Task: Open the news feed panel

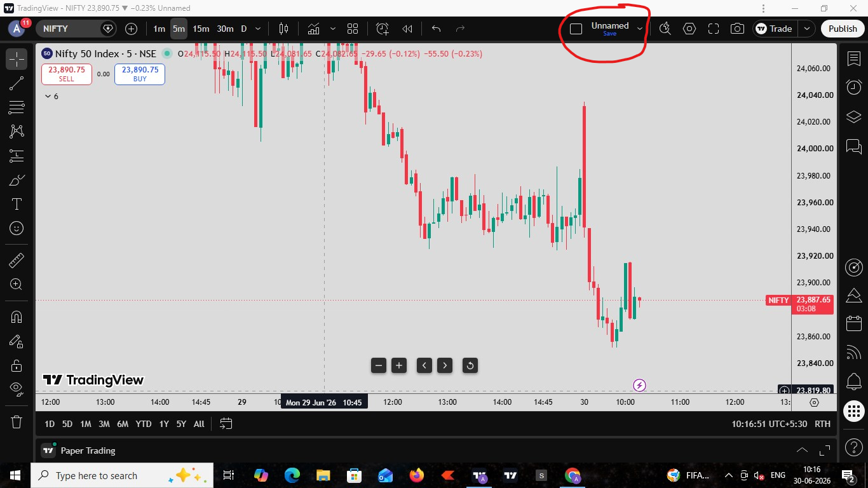Action: [x=853, y=352]
